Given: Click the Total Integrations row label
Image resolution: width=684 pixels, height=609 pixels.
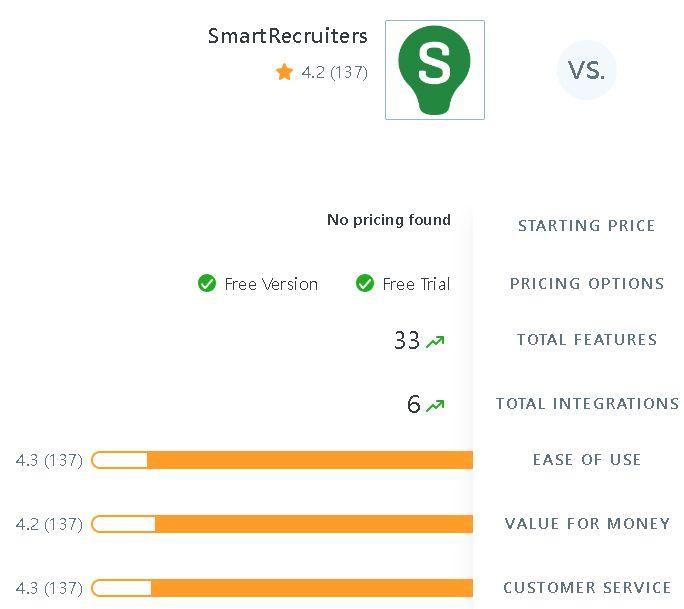Looking at the screenshot, I should (587, 404).
